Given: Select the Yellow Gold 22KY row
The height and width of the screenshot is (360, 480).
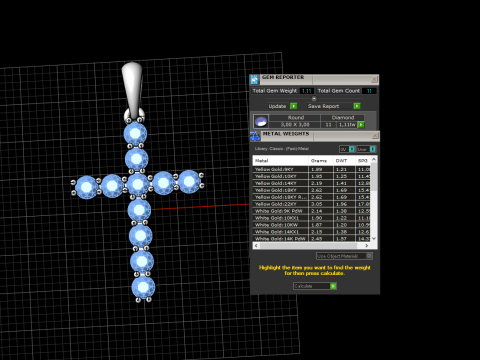Looking at the screenshot, I should click(312, 204).
